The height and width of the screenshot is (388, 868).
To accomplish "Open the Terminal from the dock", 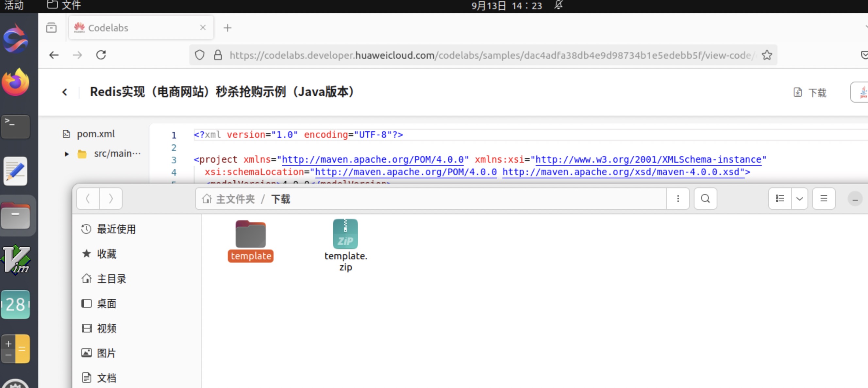I will (15, 126).
